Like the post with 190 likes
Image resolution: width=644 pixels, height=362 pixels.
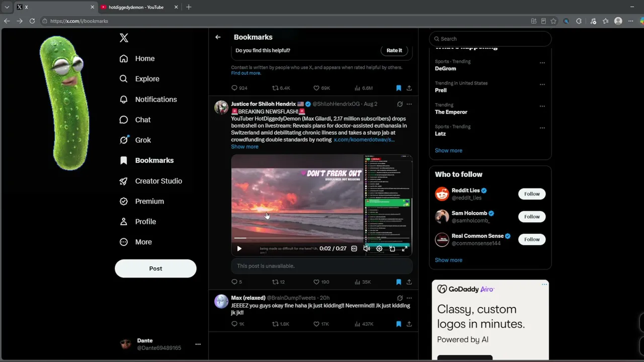coord(321,282)
